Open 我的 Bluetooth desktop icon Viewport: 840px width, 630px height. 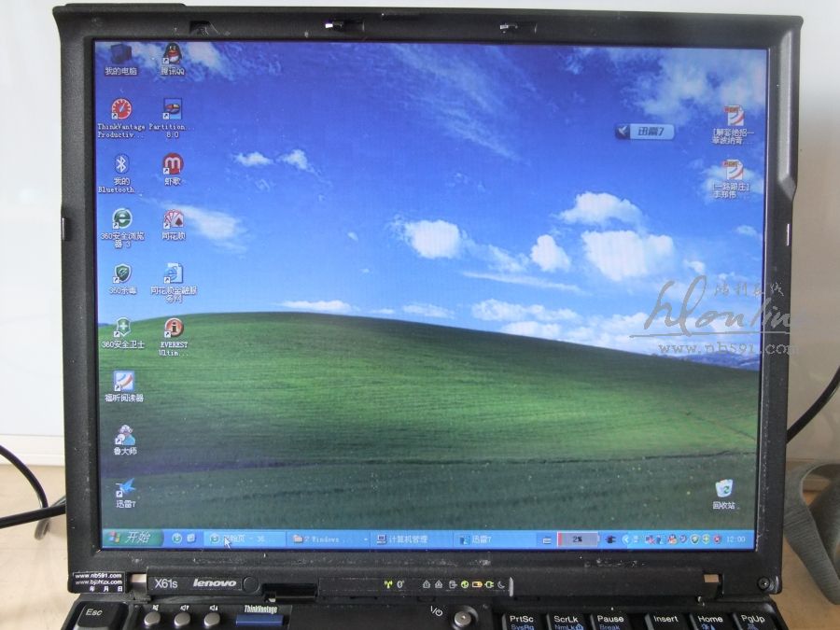[x=121, y=174]
